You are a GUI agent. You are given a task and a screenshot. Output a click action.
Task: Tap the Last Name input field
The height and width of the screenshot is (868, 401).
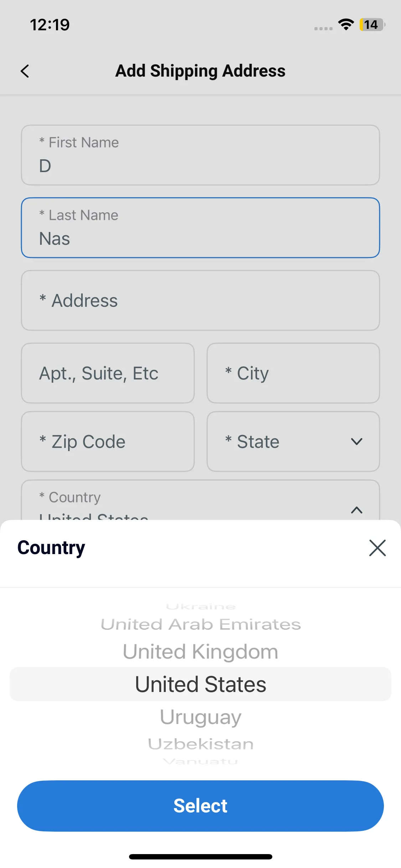coord(200,228)
